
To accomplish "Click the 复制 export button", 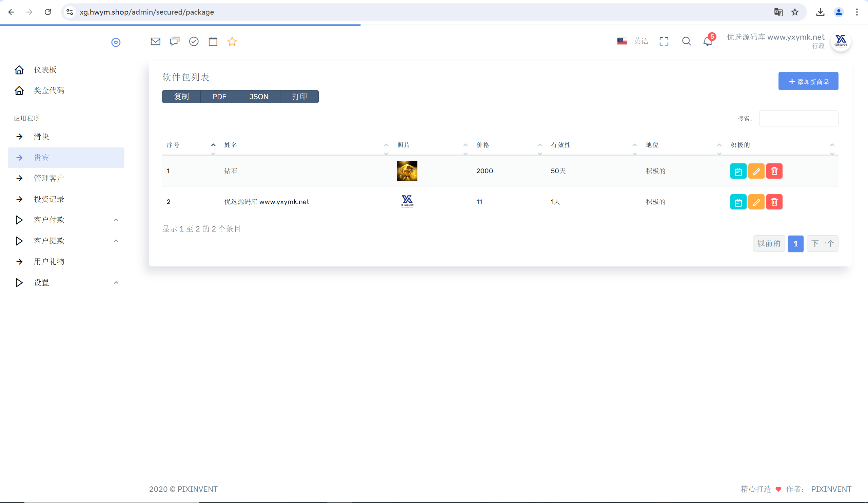I will click(x=181, y=97).
